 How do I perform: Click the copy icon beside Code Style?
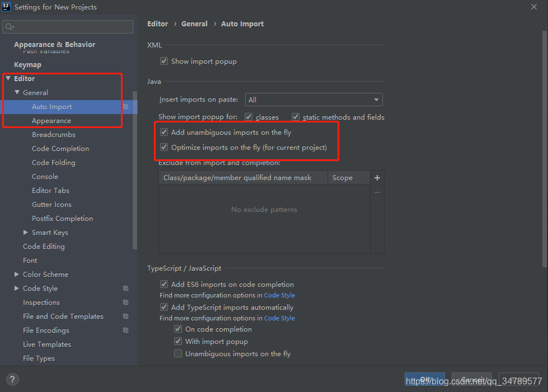(126, 289)
